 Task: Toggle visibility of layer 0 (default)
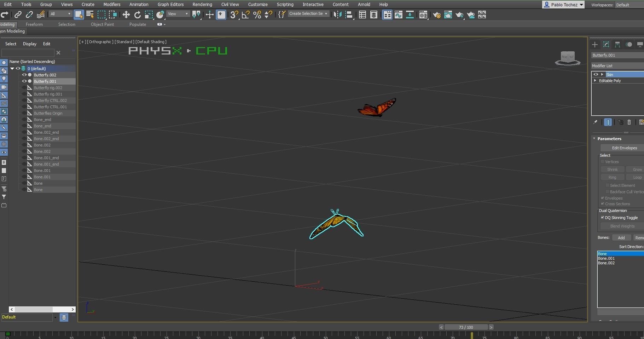click(x=18, y=69)
